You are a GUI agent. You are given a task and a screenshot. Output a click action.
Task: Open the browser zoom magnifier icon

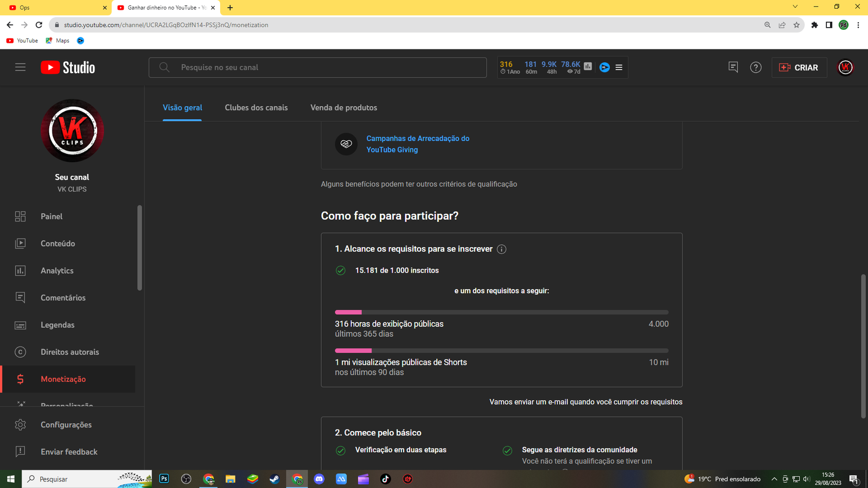[x=767, y=25]
